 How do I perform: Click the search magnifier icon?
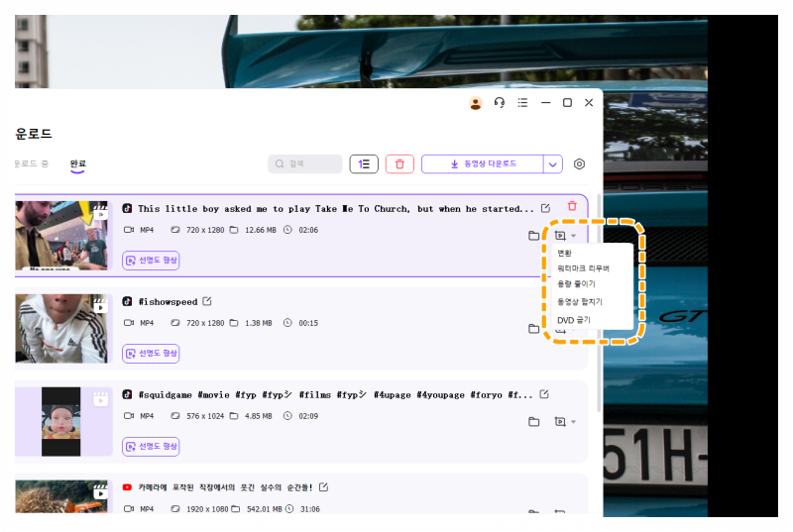coord(280,163)
